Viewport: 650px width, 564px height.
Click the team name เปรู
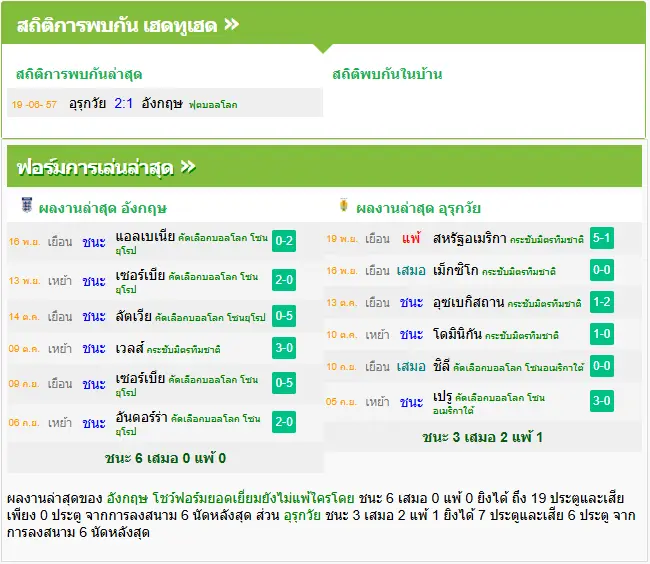442,397
